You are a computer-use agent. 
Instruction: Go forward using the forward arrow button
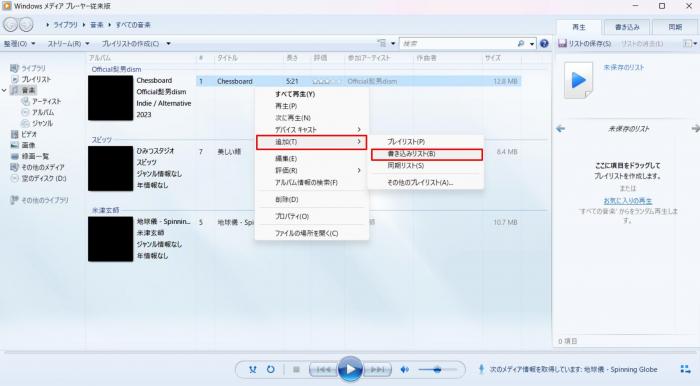click(26, 25)
